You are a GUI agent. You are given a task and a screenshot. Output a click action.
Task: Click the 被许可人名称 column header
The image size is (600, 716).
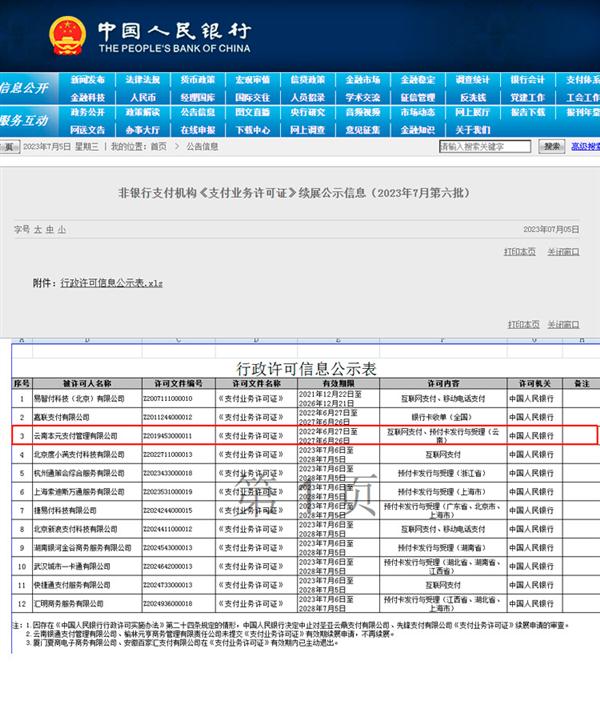click(87, 384)
